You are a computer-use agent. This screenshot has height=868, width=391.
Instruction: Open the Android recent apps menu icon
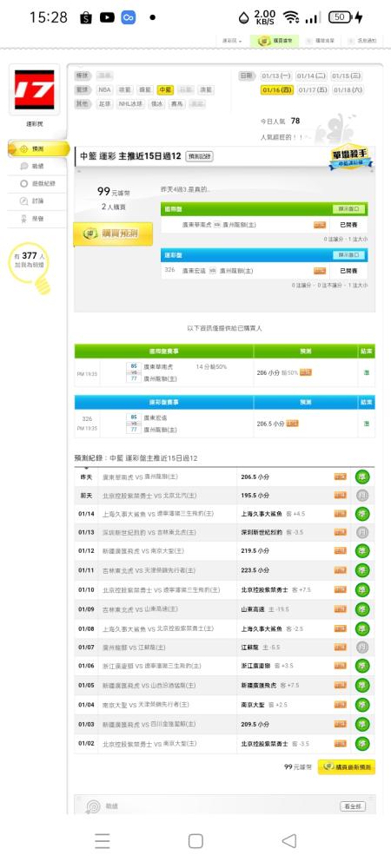(x=102, y=841)
